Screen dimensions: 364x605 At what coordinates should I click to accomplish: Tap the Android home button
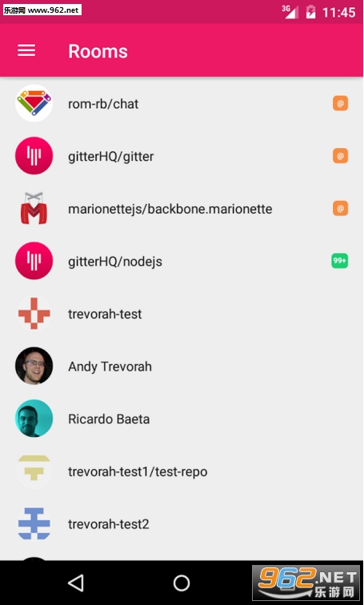182,583
